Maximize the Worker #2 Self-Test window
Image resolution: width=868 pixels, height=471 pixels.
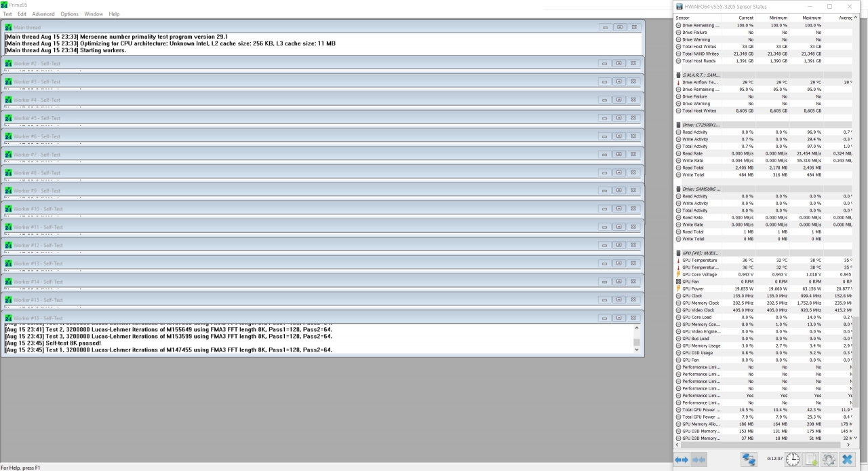coord(619,63)
